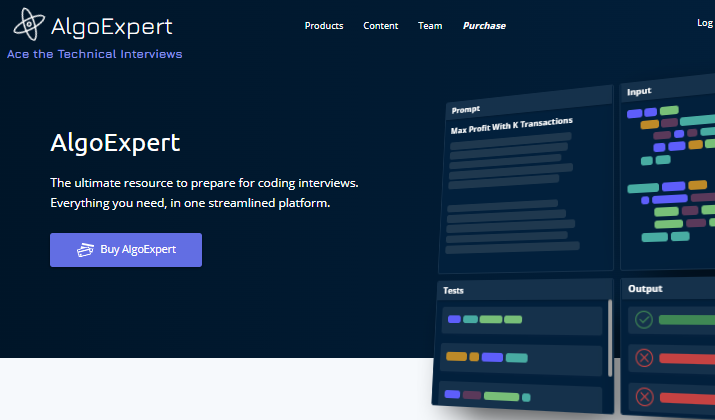
Task: Open the Content menu
Action: 381,26
